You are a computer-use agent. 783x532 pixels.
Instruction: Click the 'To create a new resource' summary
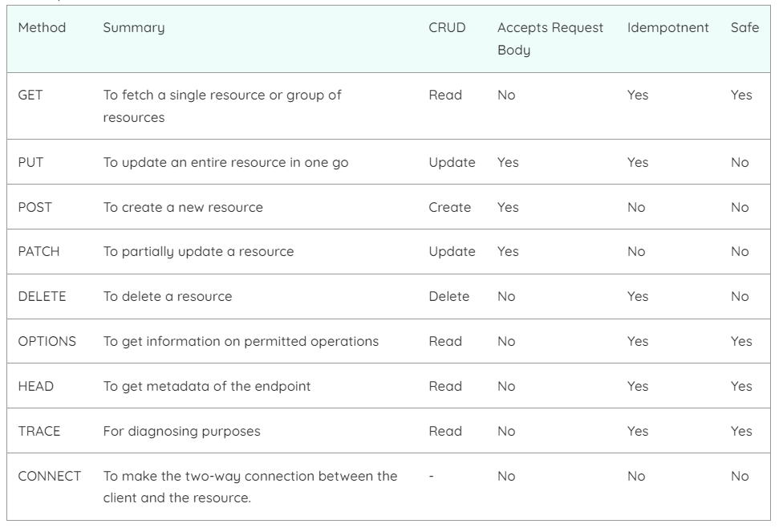tap(183, 207)
